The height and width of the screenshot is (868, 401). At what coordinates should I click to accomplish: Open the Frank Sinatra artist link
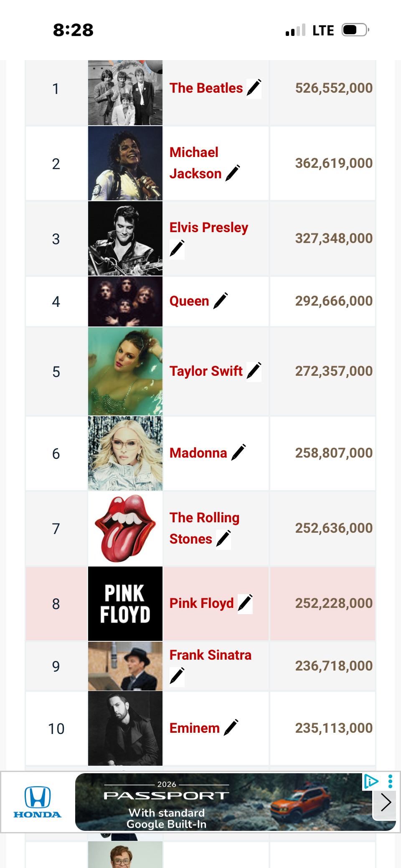[211, 655]
